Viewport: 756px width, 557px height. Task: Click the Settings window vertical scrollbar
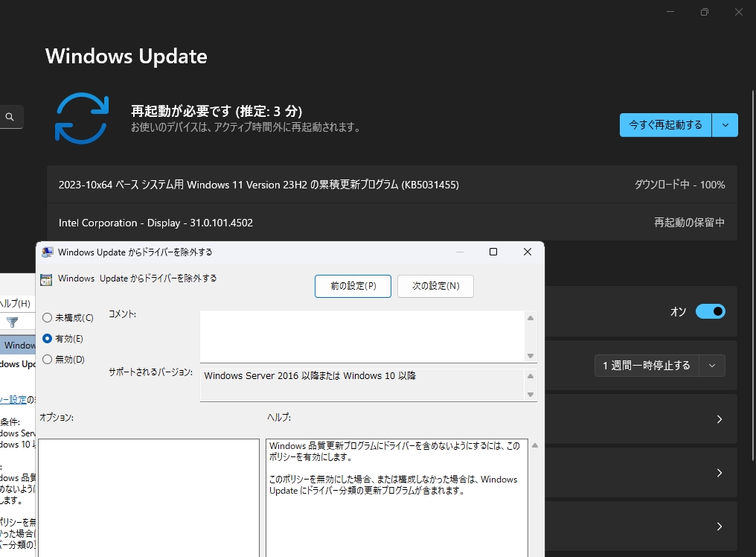coord(752,275)
